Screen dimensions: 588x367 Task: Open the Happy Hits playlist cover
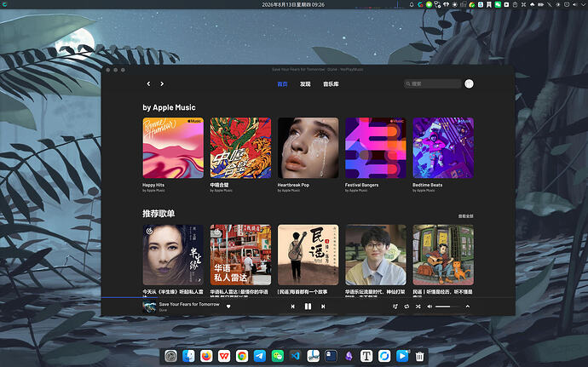[173, 147]
